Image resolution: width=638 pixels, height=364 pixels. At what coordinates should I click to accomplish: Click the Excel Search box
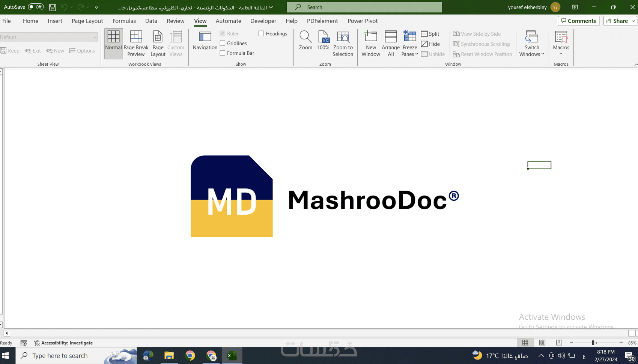364,7
